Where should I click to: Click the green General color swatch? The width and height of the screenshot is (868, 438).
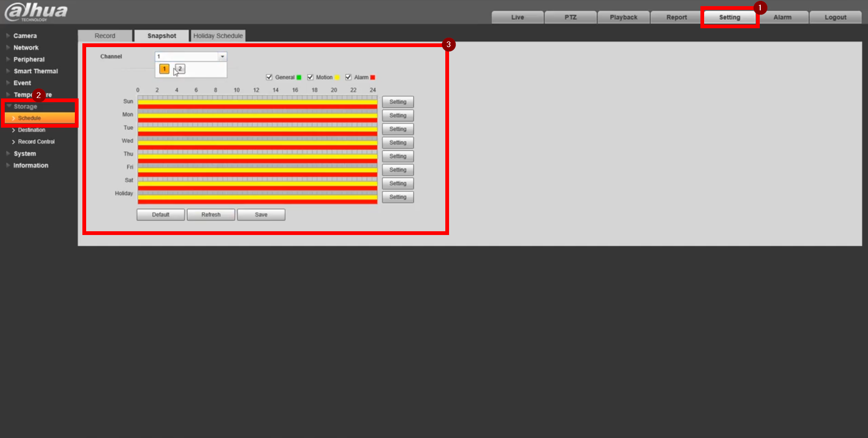click(299, 78)
